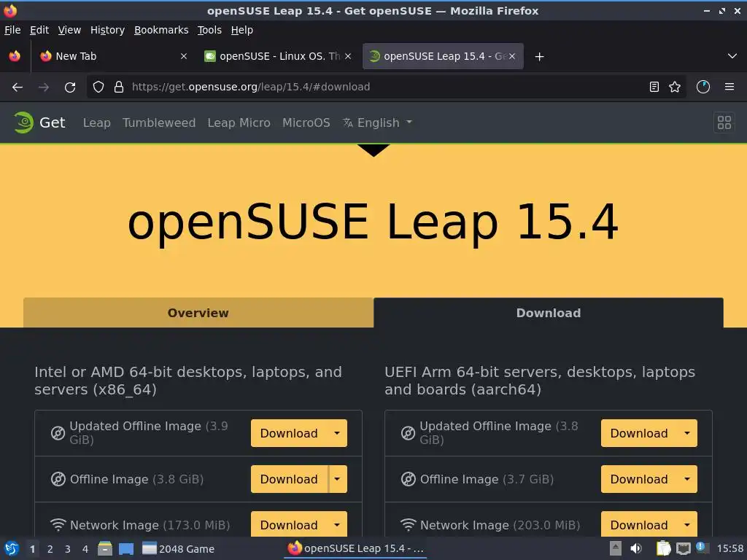747x560 pixels.
Task: Open the taskbar application launcher icon
Action: point(12,548)
